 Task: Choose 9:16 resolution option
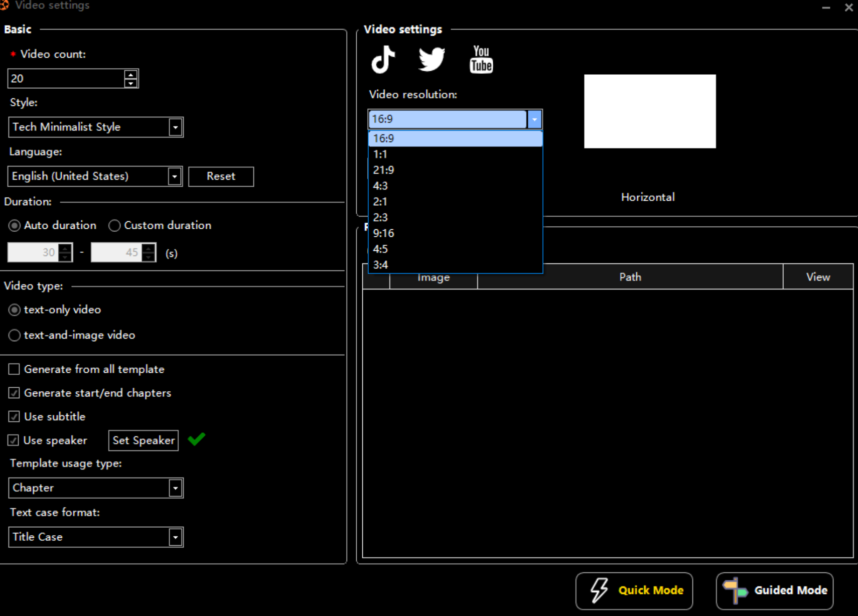pos(456,233)
